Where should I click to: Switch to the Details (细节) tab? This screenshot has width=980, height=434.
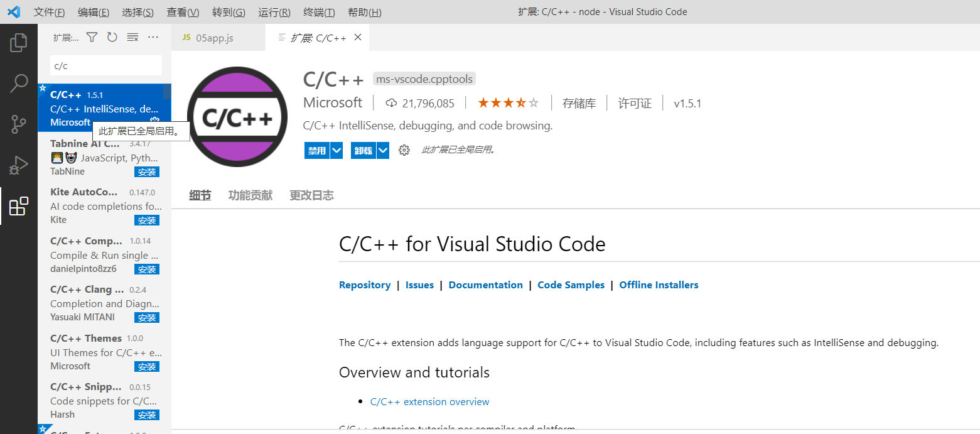click(200, 195)
